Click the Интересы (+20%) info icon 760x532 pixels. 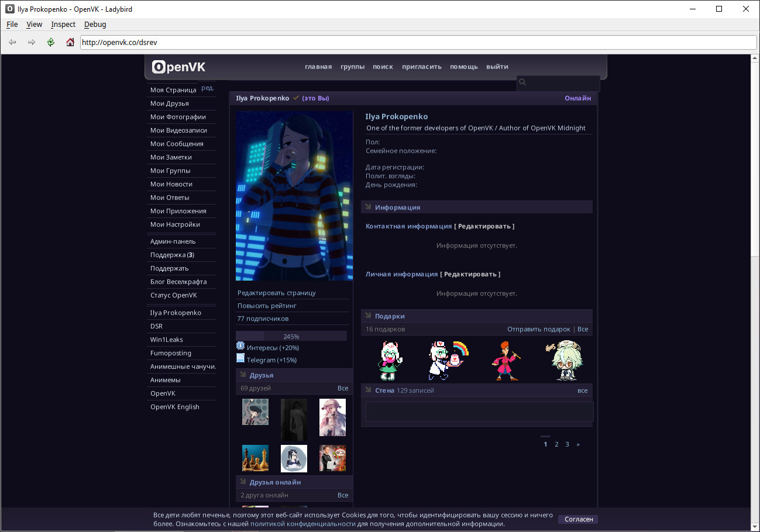tap(240, 347)
